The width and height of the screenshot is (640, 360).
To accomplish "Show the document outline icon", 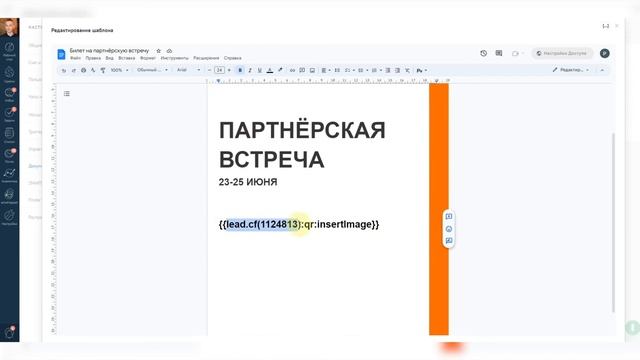I will pos(67,93).
